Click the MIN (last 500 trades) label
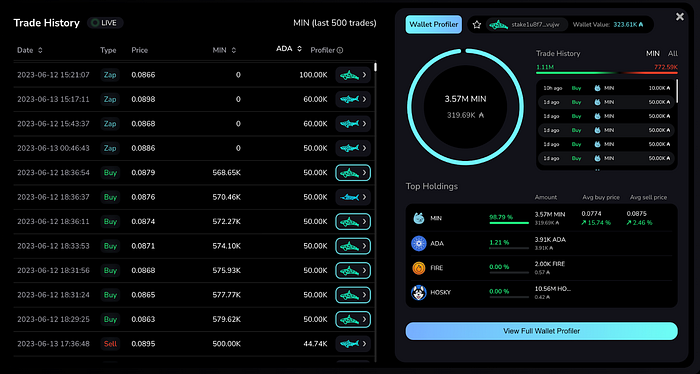Image resolution: width=700 pixels, height=374 pixels. [335, 23]
